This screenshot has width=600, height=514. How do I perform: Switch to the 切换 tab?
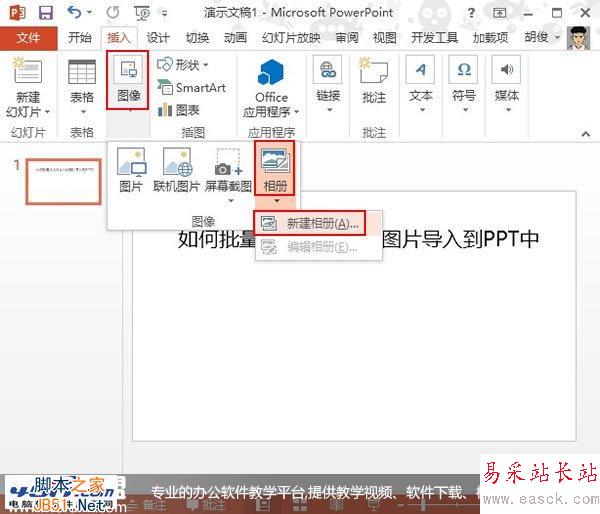coord(197,38)
